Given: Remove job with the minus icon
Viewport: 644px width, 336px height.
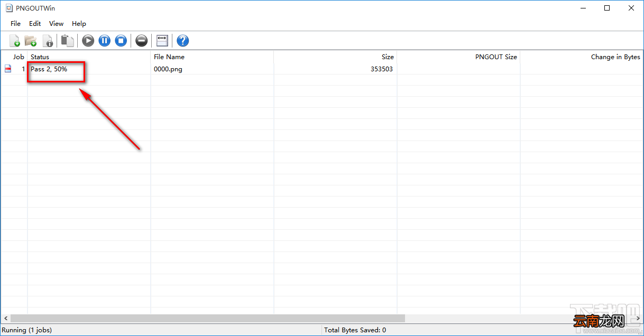Looking at the screenshot, I should (x=141, y=41).
